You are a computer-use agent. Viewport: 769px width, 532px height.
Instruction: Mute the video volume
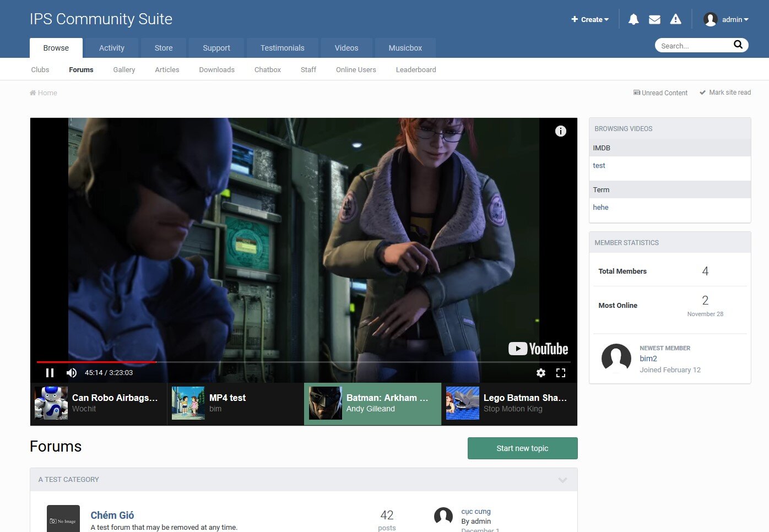coord(72,373)
